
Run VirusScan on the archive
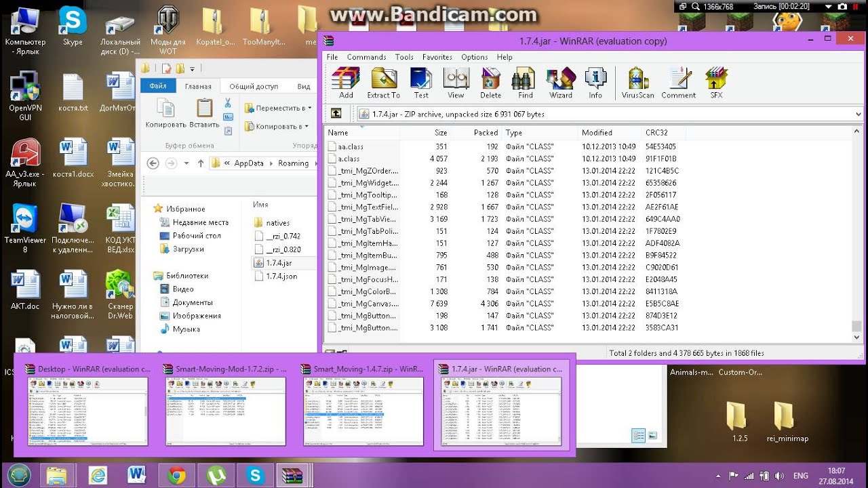638,83
